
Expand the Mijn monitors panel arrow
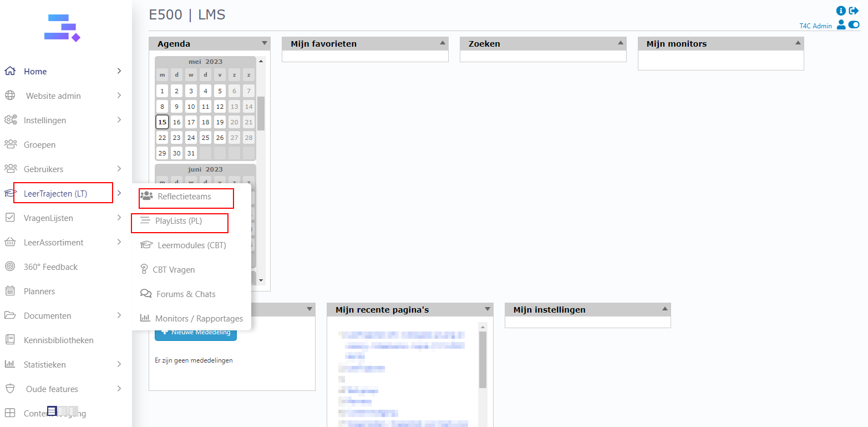(x=798, y=43)
